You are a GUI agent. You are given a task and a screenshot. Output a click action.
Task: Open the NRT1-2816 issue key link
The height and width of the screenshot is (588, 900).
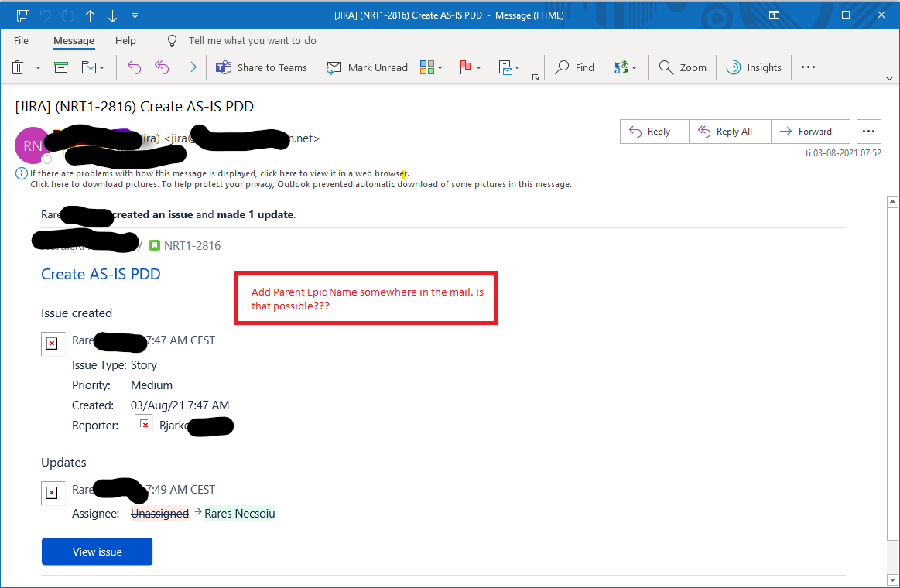(x=192, y=245)
